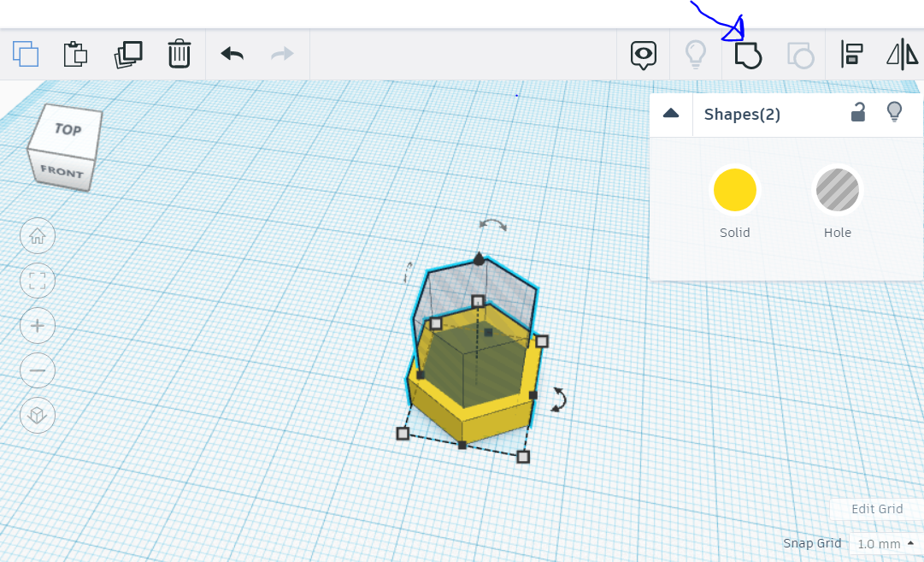Screen dimensions: 924x562
Task: Click the Shapes(2) panel title
Action: click(742, 114)
